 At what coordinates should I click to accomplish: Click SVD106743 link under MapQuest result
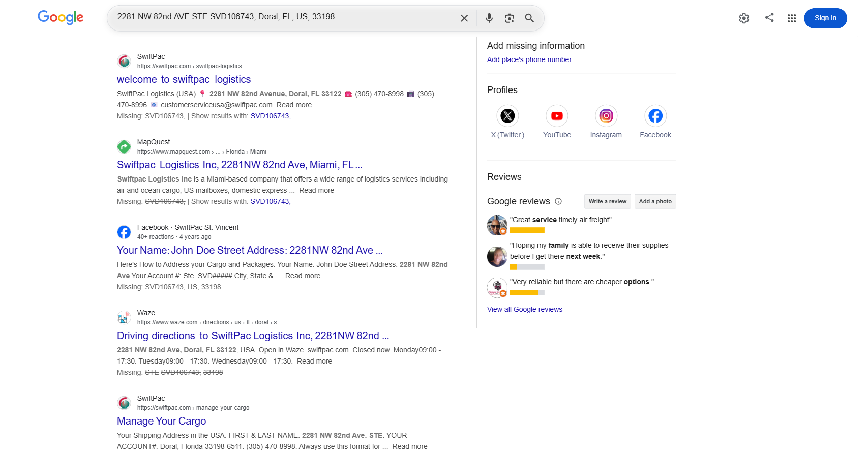271,201
